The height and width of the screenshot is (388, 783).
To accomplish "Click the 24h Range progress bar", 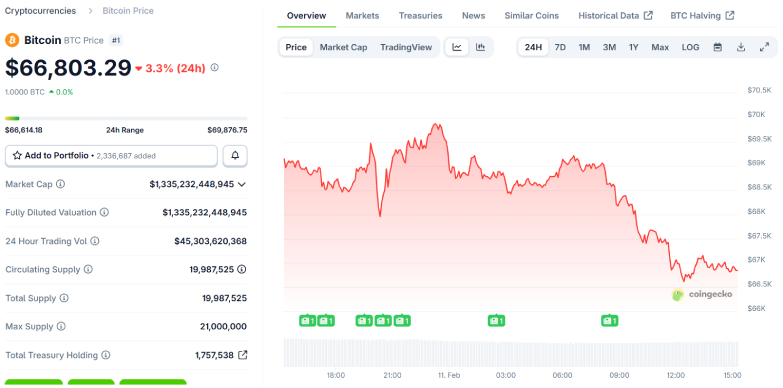I will click(126, 118).
